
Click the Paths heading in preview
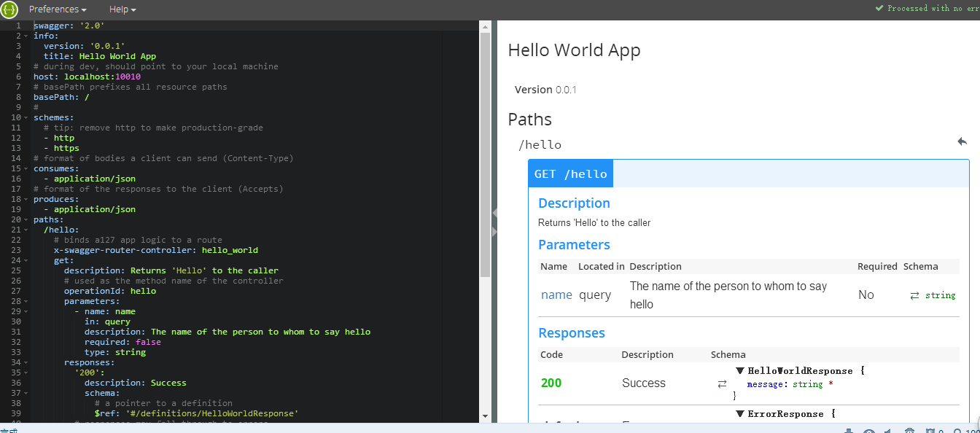pyautogui.click(x=530, y=120)
